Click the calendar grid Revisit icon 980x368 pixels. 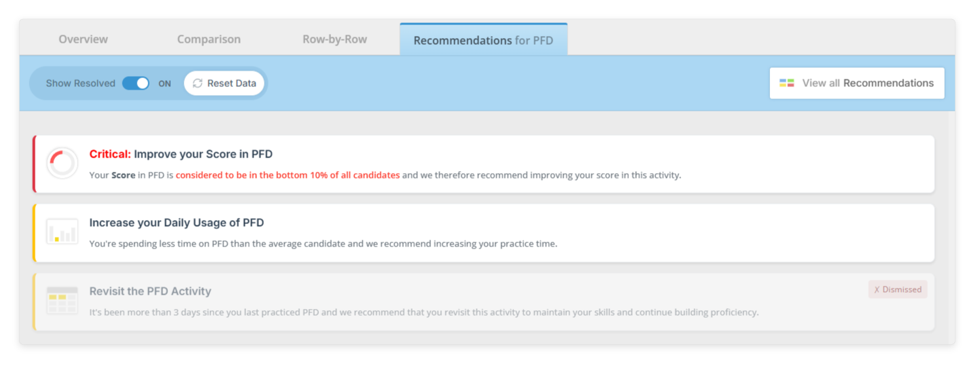[63, 300]
